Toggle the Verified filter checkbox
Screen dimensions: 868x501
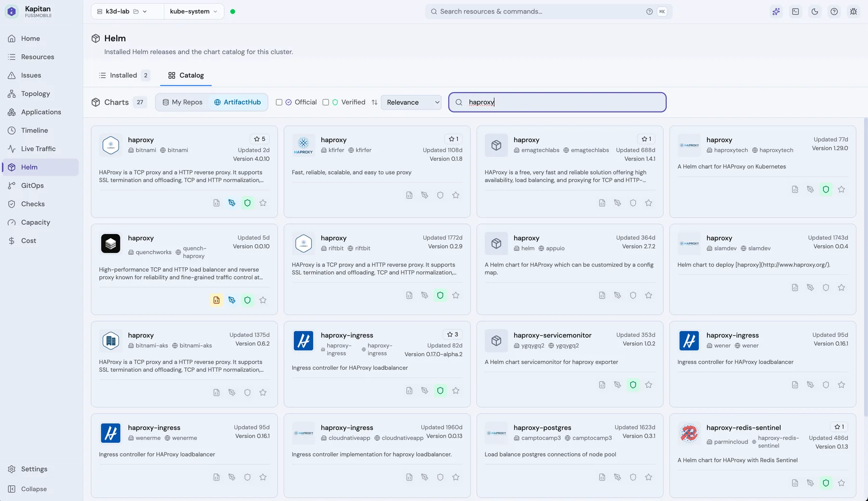[325, 102]
